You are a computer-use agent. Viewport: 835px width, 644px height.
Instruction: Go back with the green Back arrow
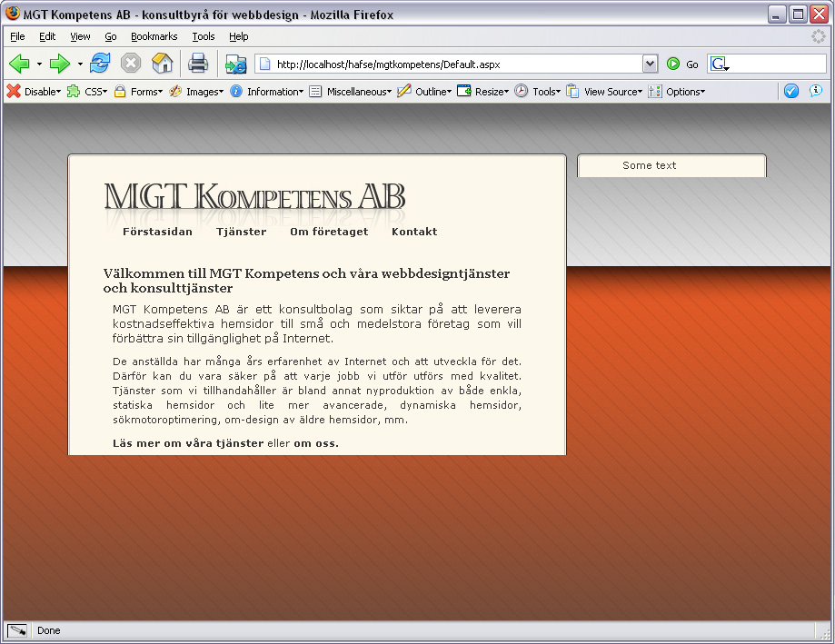(20, 64)
